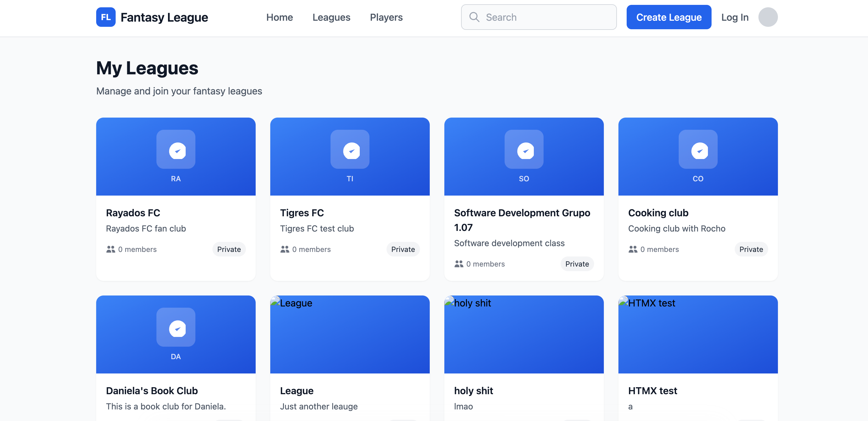Click members icon on Rayados FC card
This screenshot has height=421, width=868.
[x=110, y=249]
